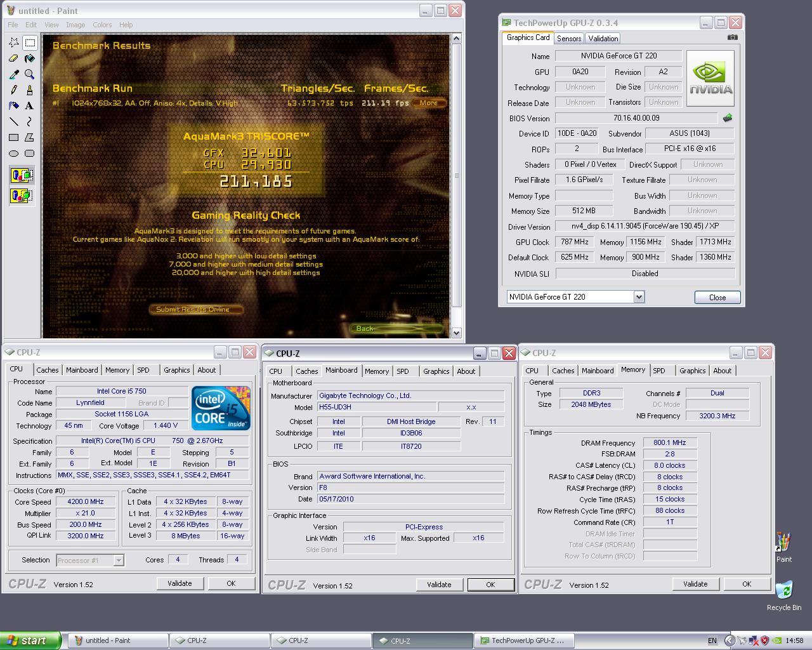Screen dimensions: 812x650
Task: Click the Intel Core i5 logo in CPU-Z
Action: [x=221, y=408]
